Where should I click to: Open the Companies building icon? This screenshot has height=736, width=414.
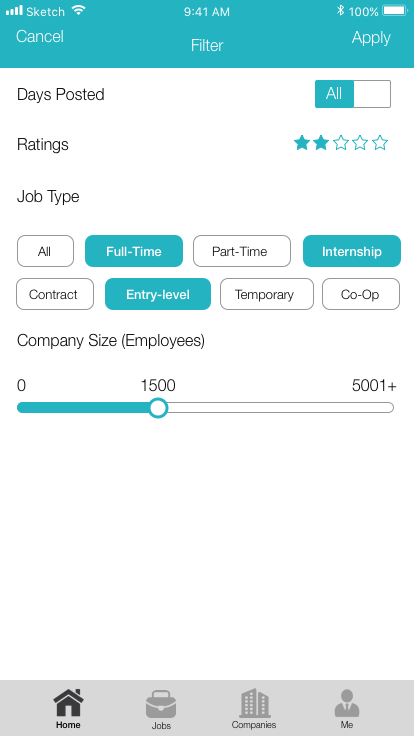tap(255, 703)
